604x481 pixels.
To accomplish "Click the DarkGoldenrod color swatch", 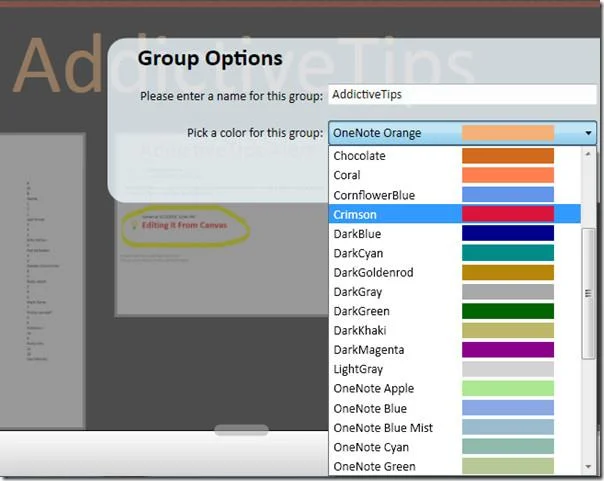I will click(x=508, y=272).
